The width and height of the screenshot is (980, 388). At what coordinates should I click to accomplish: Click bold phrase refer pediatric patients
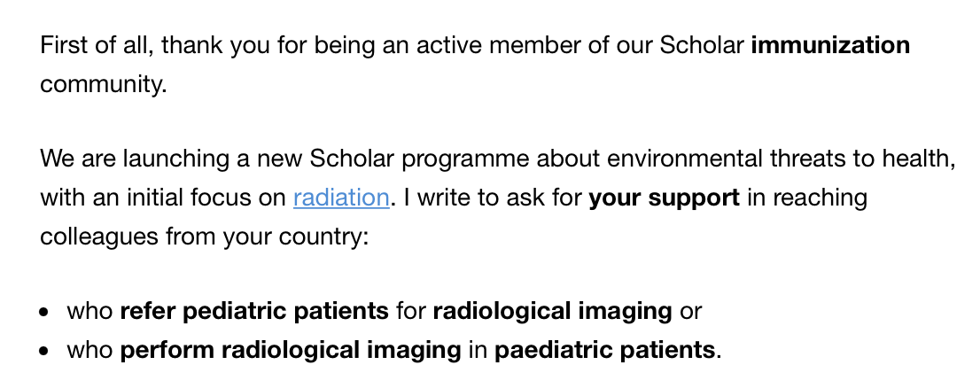click(x=253, y=311)
